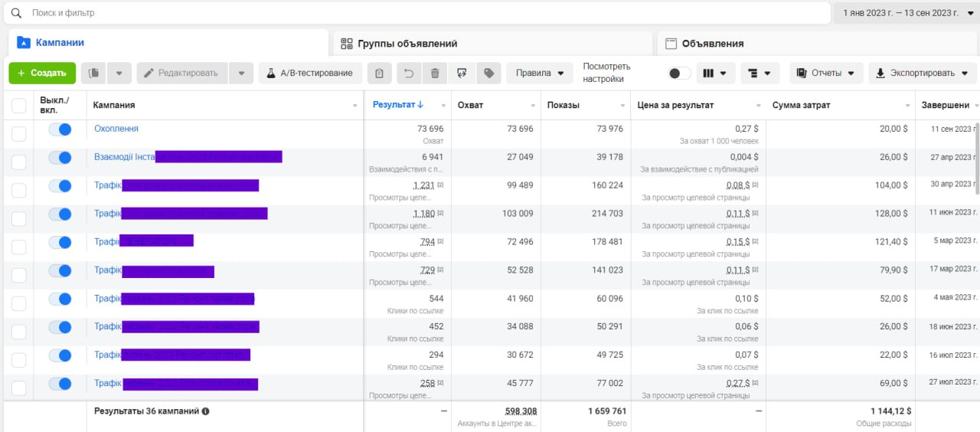980x432 pixels.
Task: Click the green Создать button
Action: point(42,74)
